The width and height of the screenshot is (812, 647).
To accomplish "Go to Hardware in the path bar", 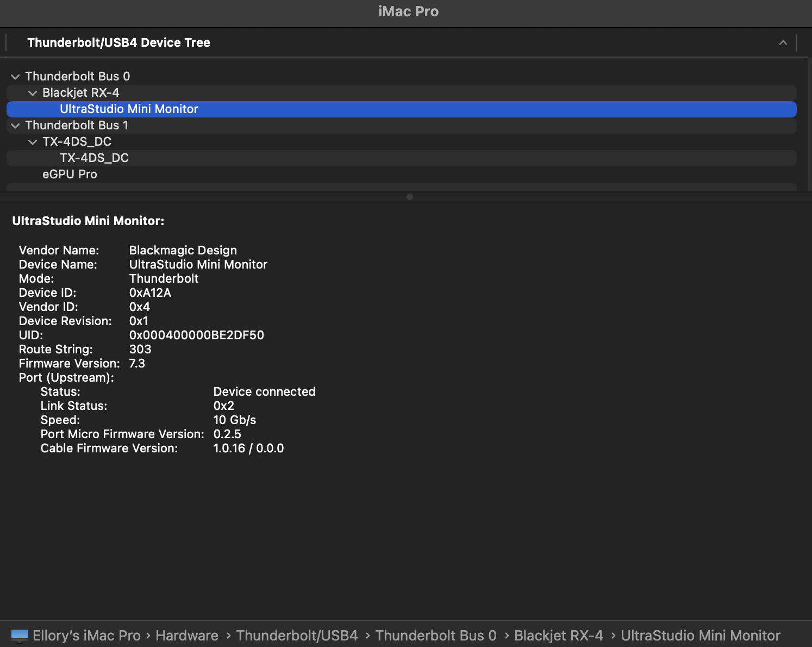I will coord(187,636).
